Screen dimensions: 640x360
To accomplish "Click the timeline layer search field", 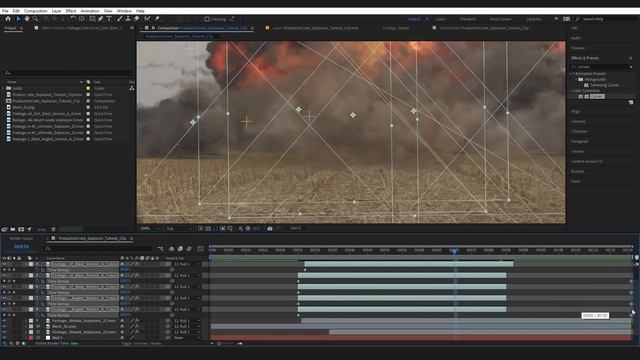I will pos(99,249).
